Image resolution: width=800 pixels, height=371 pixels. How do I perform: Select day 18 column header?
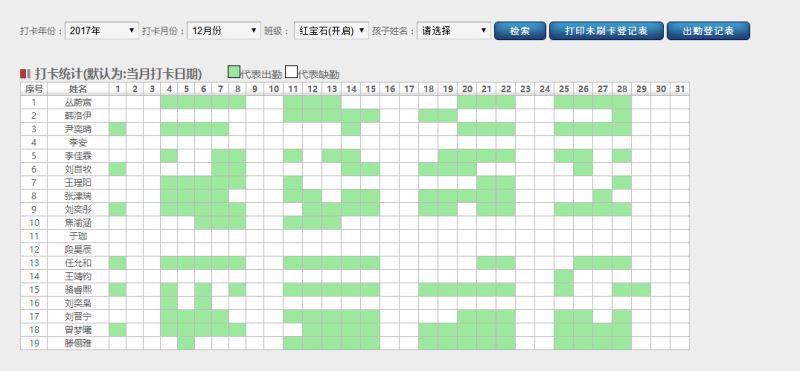[x=428, y=89]
